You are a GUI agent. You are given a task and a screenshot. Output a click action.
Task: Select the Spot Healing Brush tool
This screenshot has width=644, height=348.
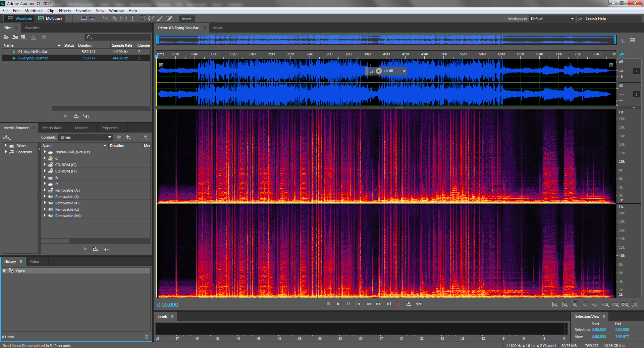tap(169, 18)
